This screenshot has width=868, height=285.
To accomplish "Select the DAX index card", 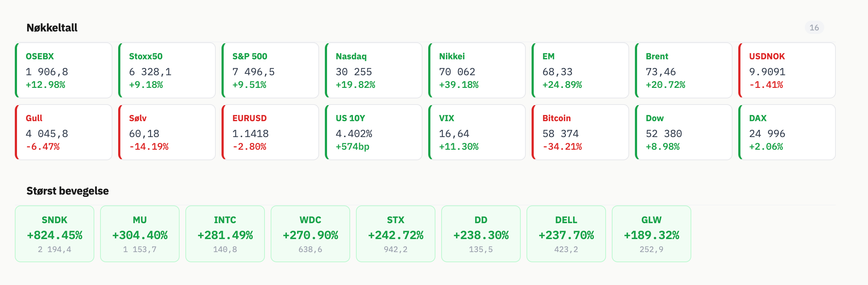I will click(x=787, y=132).
